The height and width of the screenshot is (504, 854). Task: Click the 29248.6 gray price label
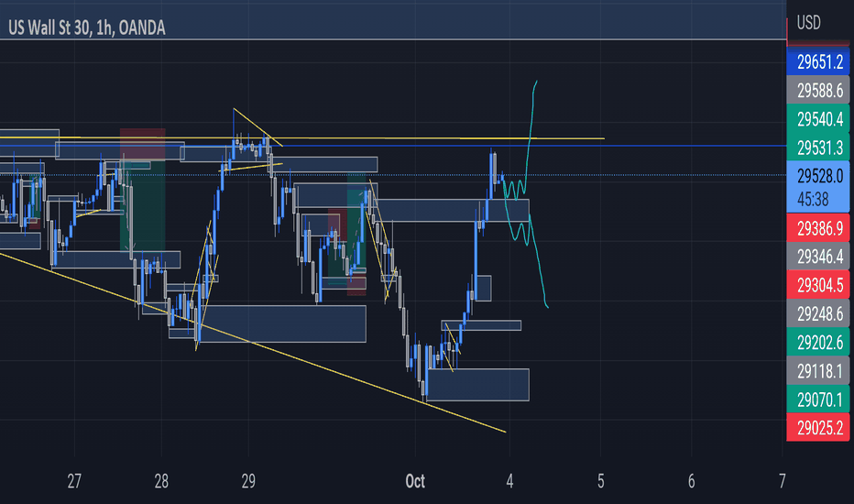pos(818,313)
